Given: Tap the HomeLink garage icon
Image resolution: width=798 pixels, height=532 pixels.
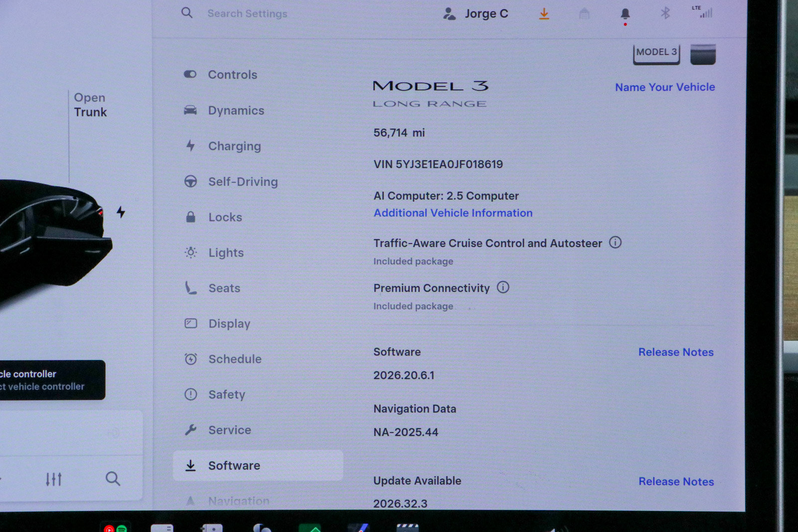Looking at the screenshot, I should 584,14.
